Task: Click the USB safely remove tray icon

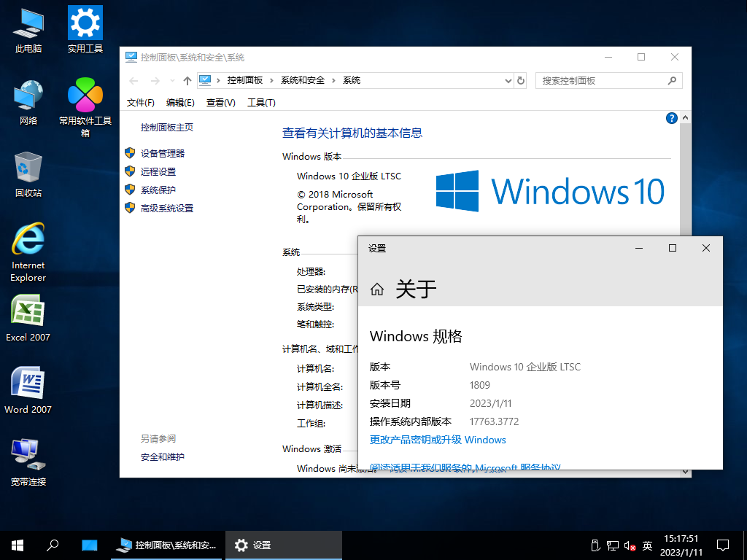Action: pos(595,545)
